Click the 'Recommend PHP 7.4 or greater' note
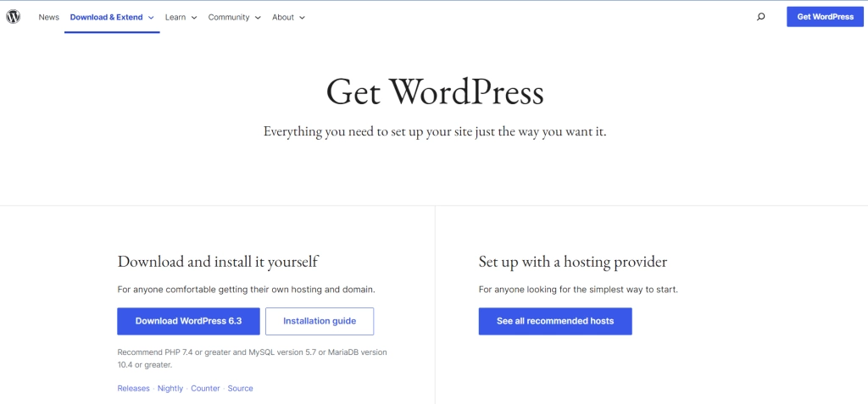Image resolution: width=868 pixels, height=404 pixels. [253, 358]
